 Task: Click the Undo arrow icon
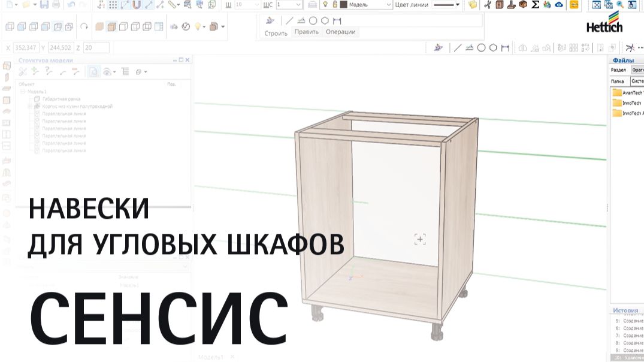tap(71, 5)
